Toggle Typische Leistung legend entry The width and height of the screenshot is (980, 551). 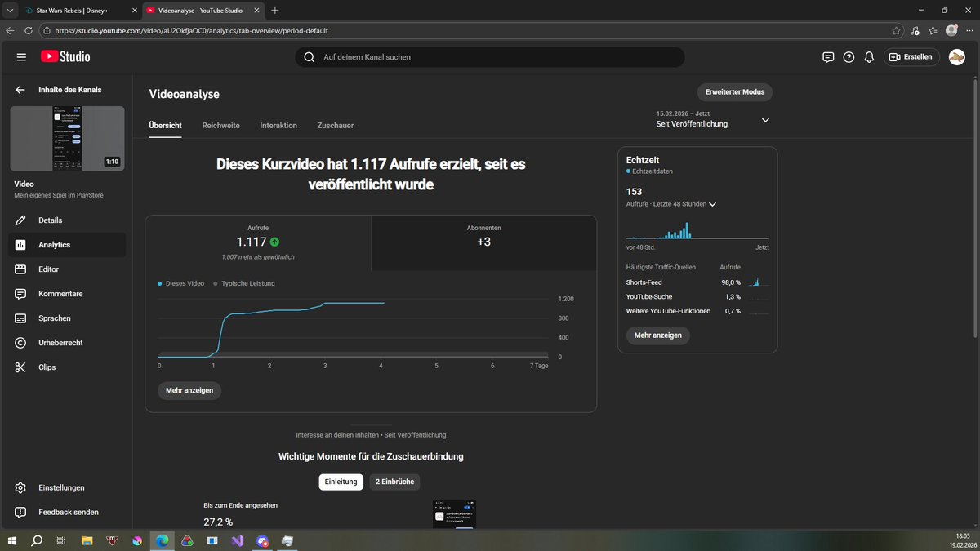[x=244, y=283]
